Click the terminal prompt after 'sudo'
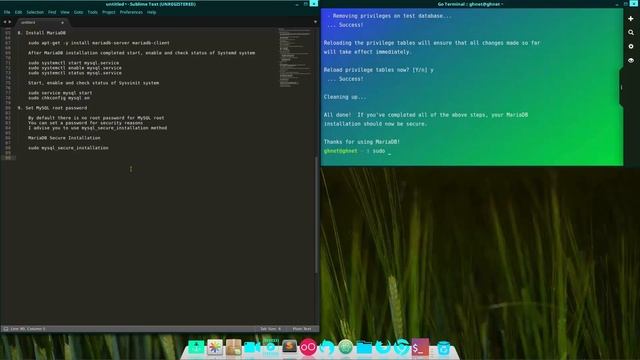The image size is (640, 360). [390, 151]
